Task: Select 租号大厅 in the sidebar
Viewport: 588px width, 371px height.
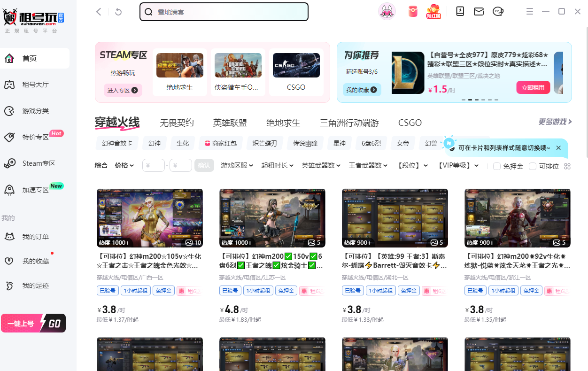Action: (x=35, y=85)
